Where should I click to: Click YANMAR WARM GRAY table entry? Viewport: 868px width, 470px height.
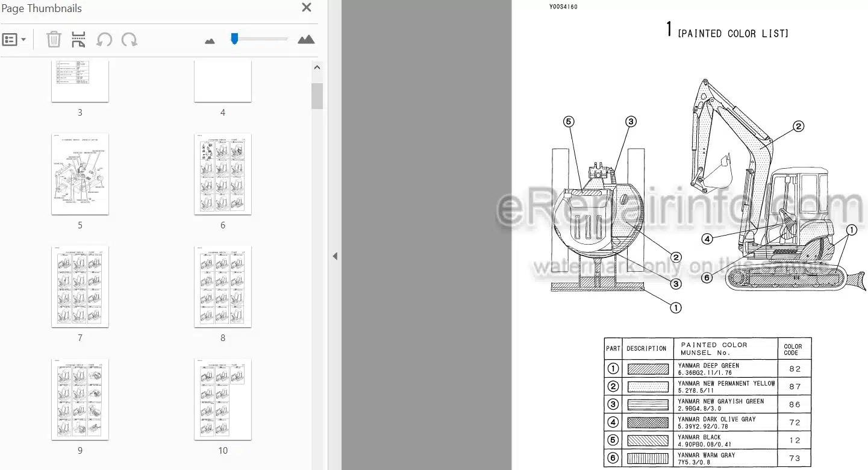[x=725, y=459]
